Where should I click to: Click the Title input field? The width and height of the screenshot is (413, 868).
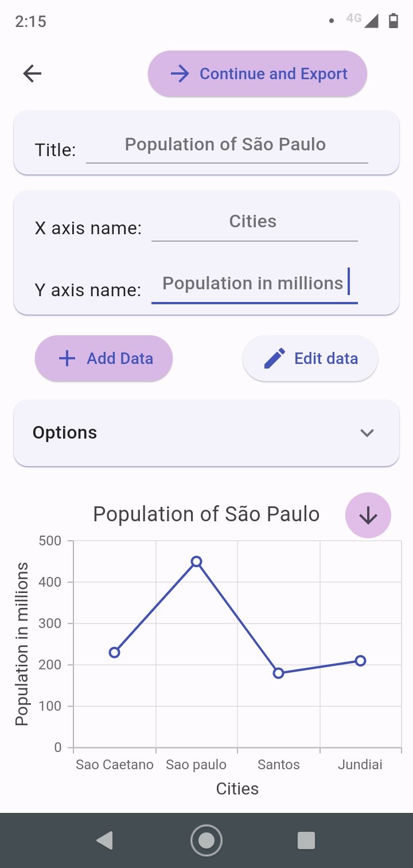(227, 145)
